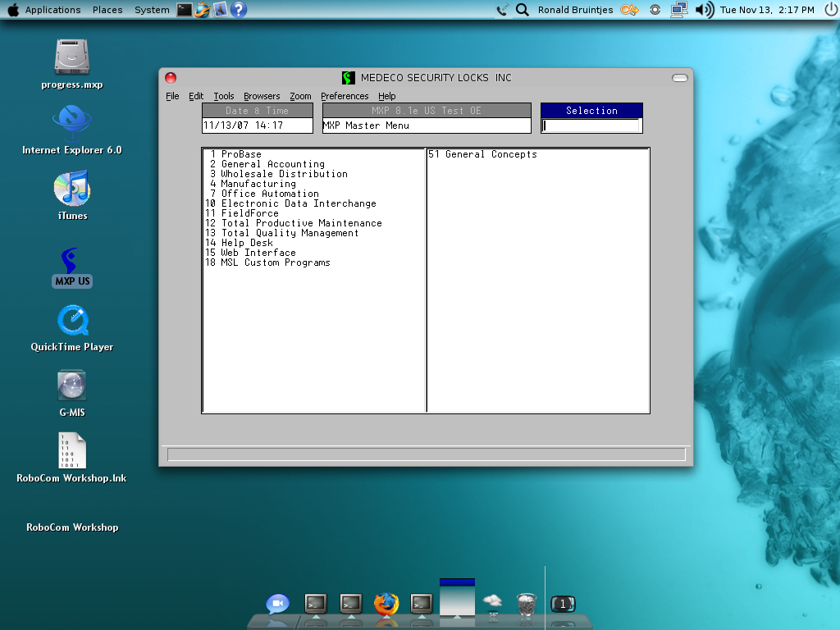This screenshot has width=840, height=630.
Task: Click terminal icon between Firefox and window thumbnail
Action: (x=422, y=604)
